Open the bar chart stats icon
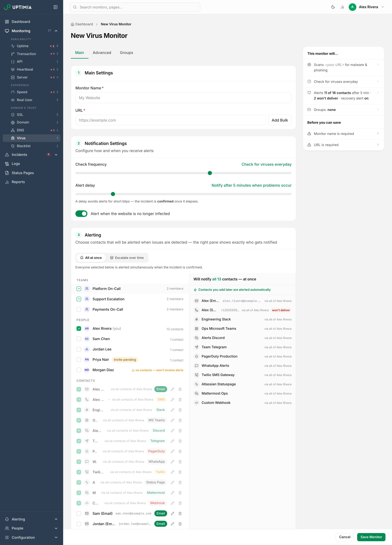This screenshot has height=545, width=392. 342,7
